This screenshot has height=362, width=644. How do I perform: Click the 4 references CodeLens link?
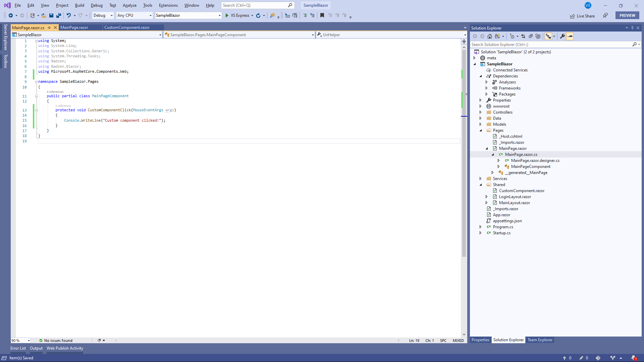point(55,92)
